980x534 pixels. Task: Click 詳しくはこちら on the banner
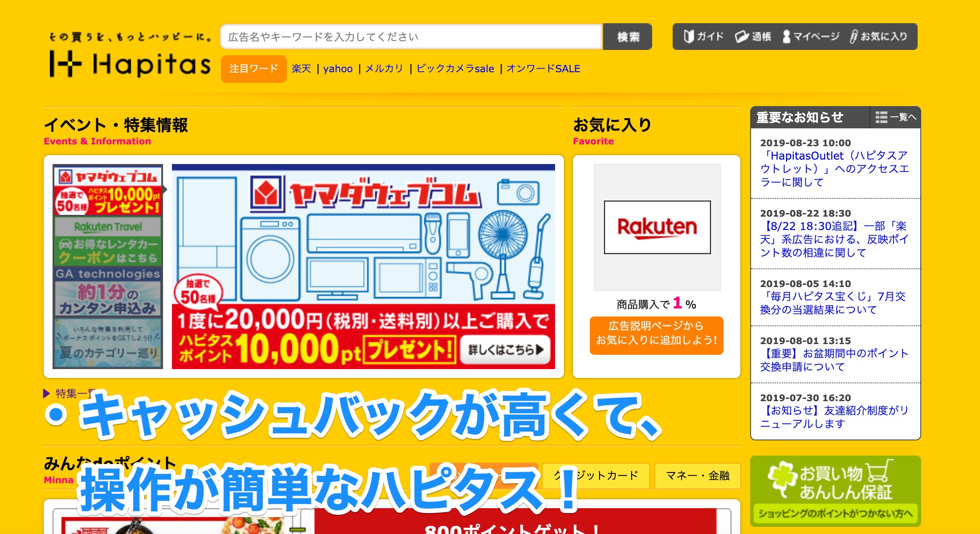coord(506,350)
